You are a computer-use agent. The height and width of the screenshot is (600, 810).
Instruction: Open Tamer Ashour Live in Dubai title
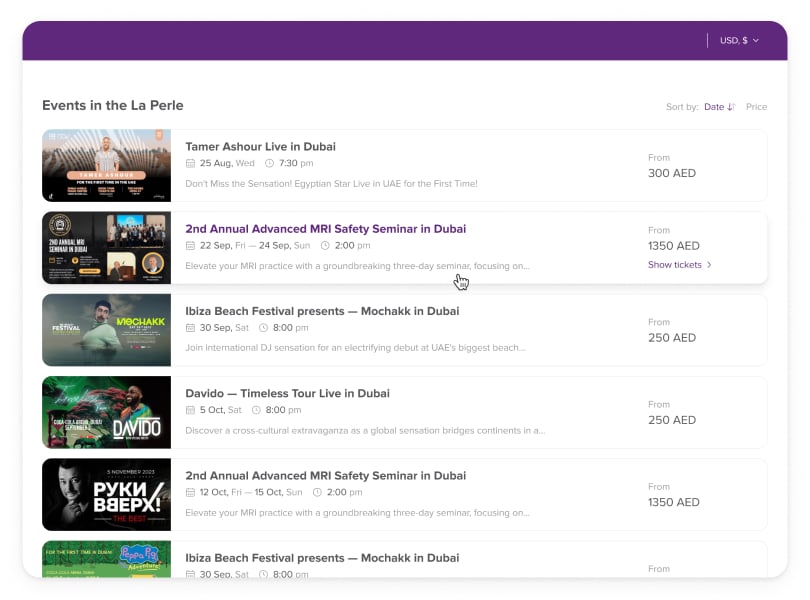click(260, 147)
